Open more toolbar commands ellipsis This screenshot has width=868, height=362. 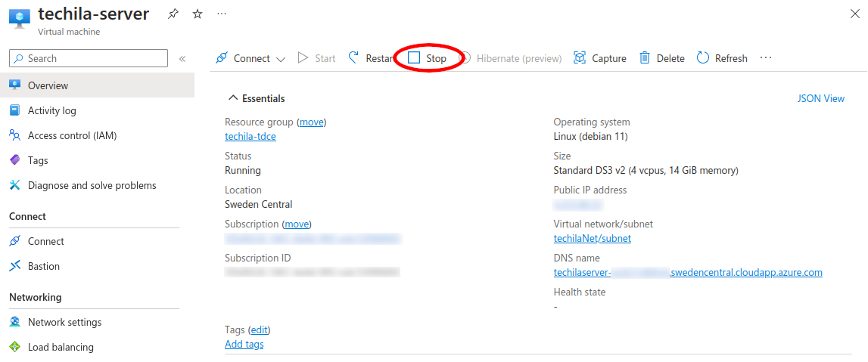766,58
